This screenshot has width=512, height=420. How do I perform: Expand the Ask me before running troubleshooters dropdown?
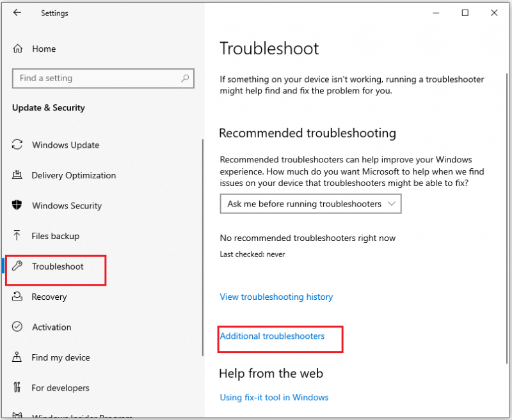point(310,204)
